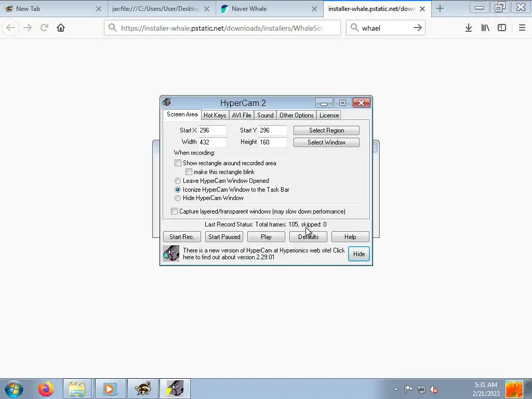532x399 pixels.
Task: Click the browser Forward arrow
Action: [28, 28]
